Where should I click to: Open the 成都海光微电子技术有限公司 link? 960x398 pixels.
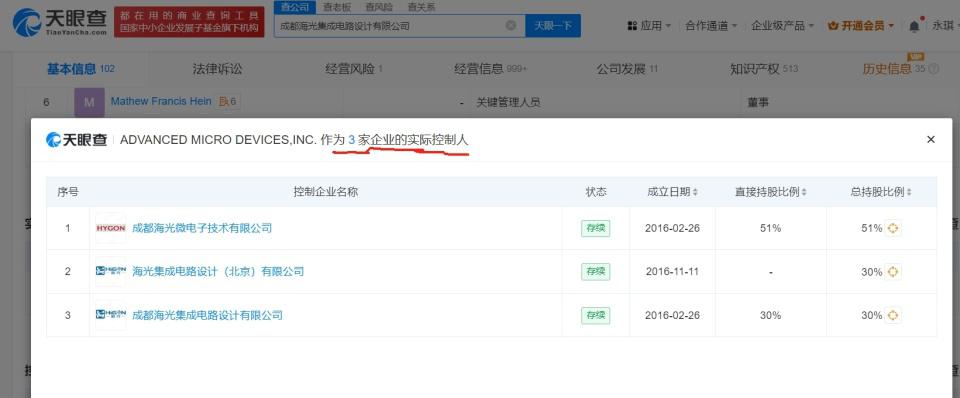pyautogui.click(x=202, y=228)
